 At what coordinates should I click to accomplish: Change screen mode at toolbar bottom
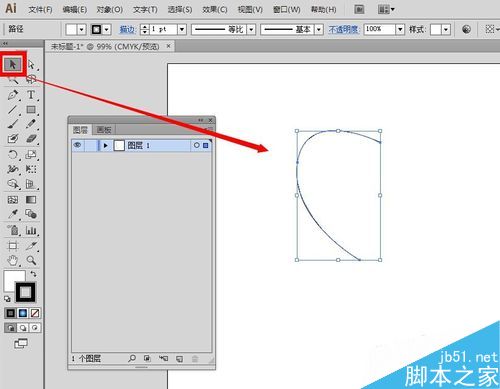tap(21, 343)
